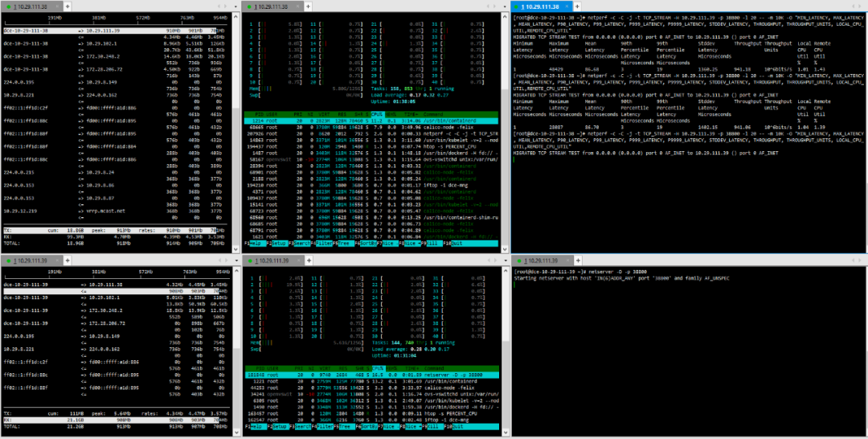Click F5 Tree in the 10.29.111.38 htop bar

[342, 244]
